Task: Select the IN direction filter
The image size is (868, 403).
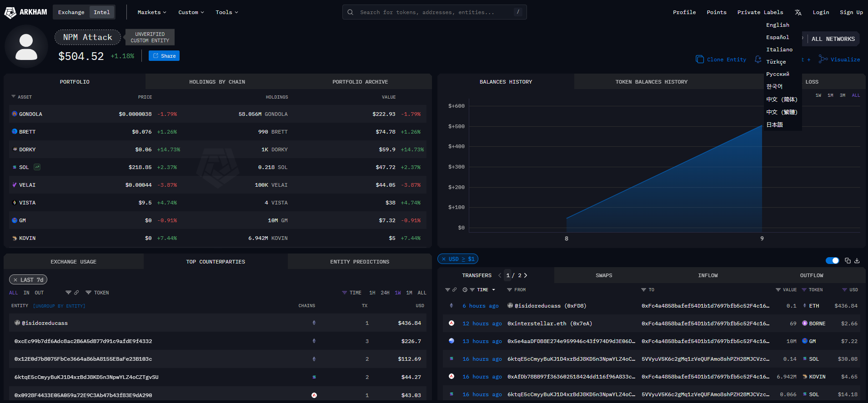Action: point(26,293)
